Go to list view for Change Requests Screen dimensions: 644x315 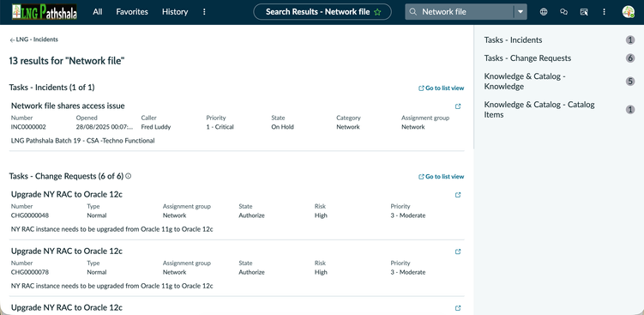pos(441,177)
